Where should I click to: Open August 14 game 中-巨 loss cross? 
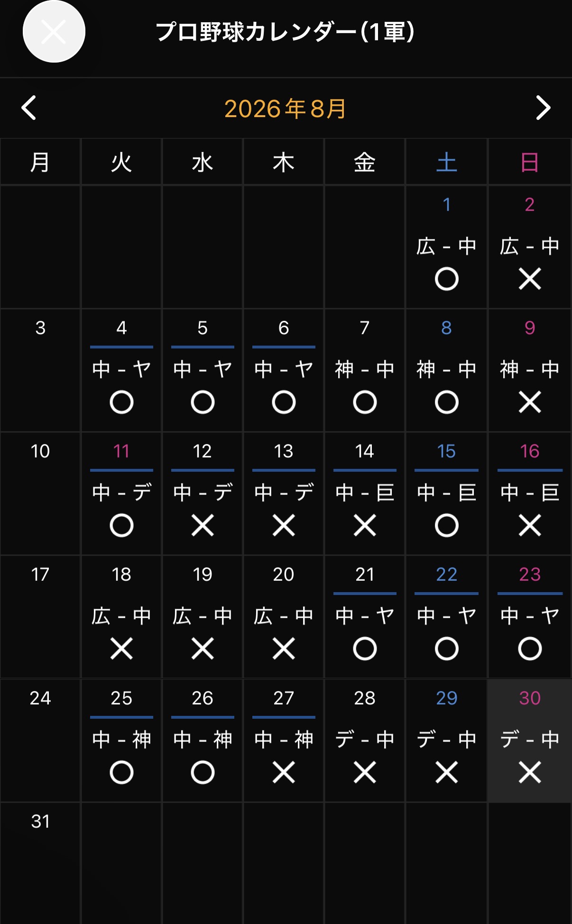365,525
